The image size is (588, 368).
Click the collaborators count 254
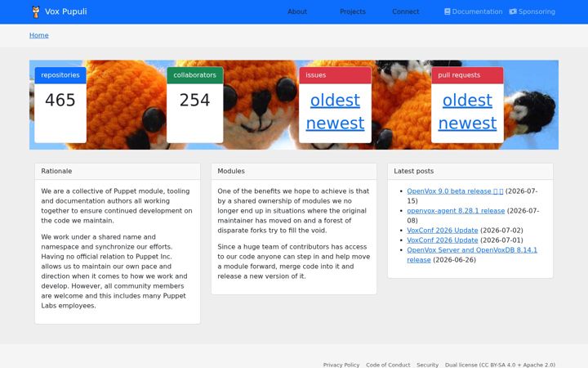click(x=194, y=101)
